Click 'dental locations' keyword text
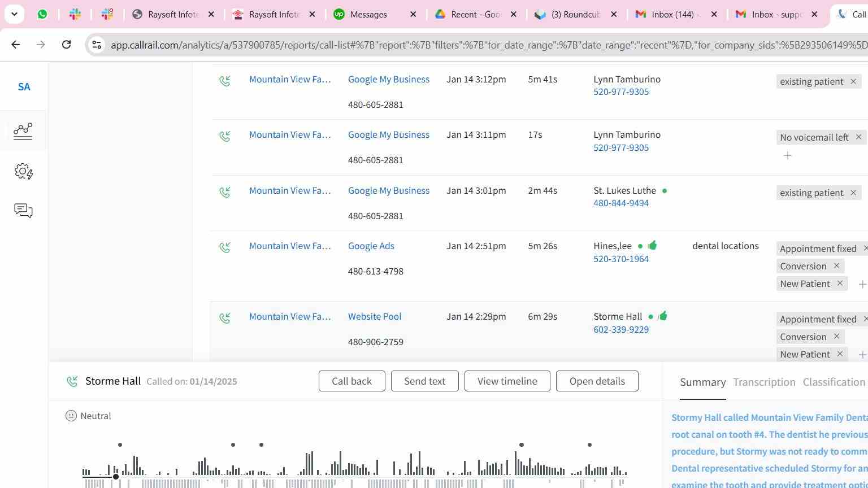The image size is (868, 488). [x=726, y=246]
